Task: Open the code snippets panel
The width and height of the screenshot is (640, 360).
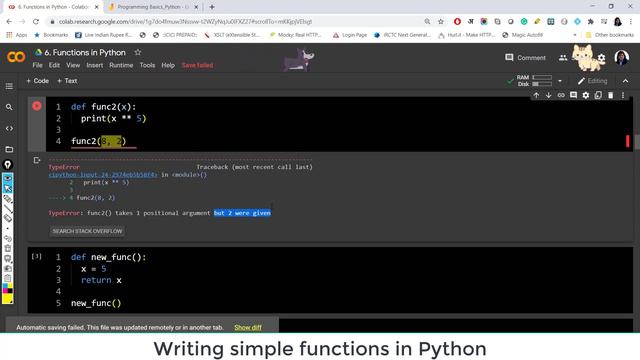Action: pyautogui.click(x=9, y=129)
